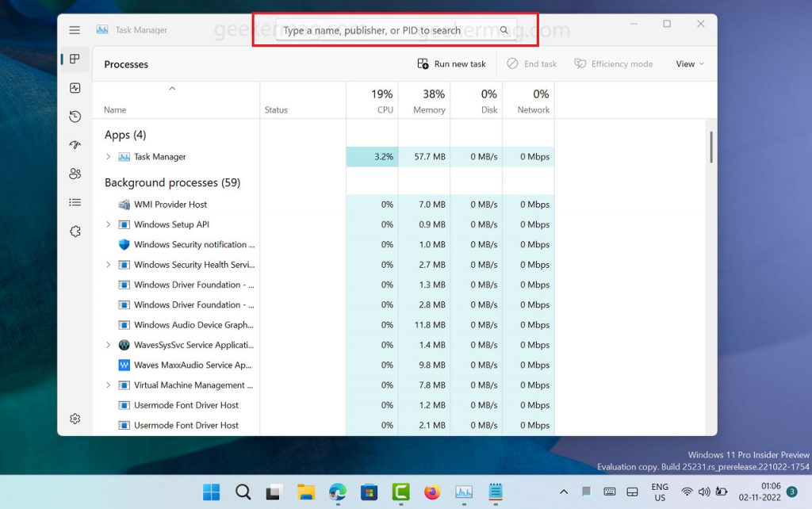Click the WMI Provider Host process icon
812x509 pixels.
pos(124,205)
